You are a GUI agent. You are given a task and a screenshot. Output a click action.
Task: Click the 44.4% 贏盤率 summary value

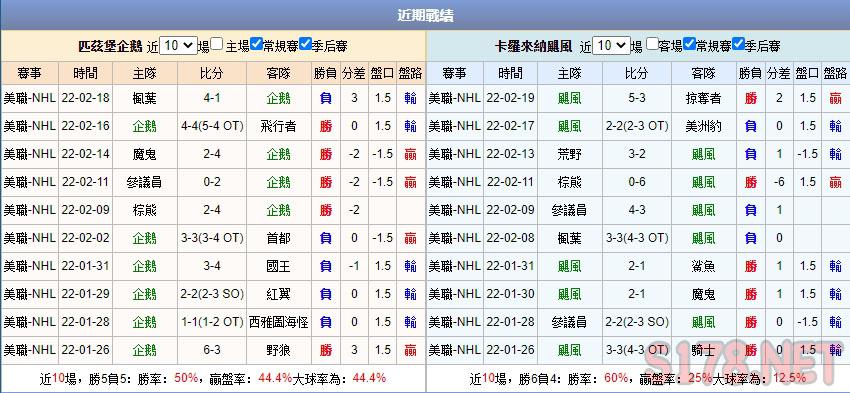275,378
